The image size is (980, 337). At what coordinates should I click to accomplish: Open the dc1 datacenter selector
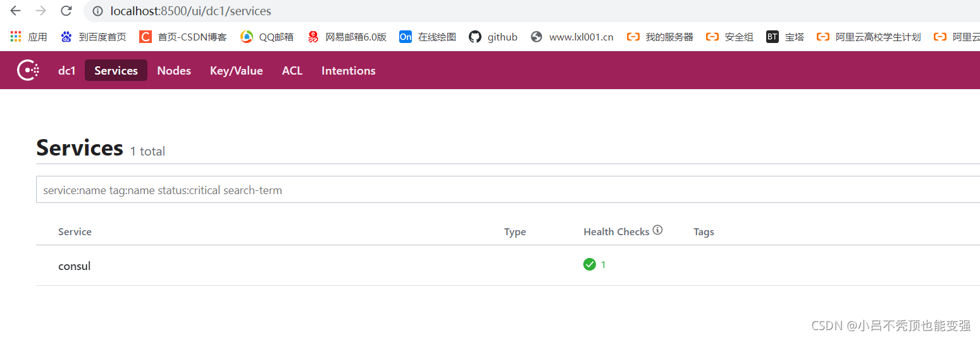[67, 70]
